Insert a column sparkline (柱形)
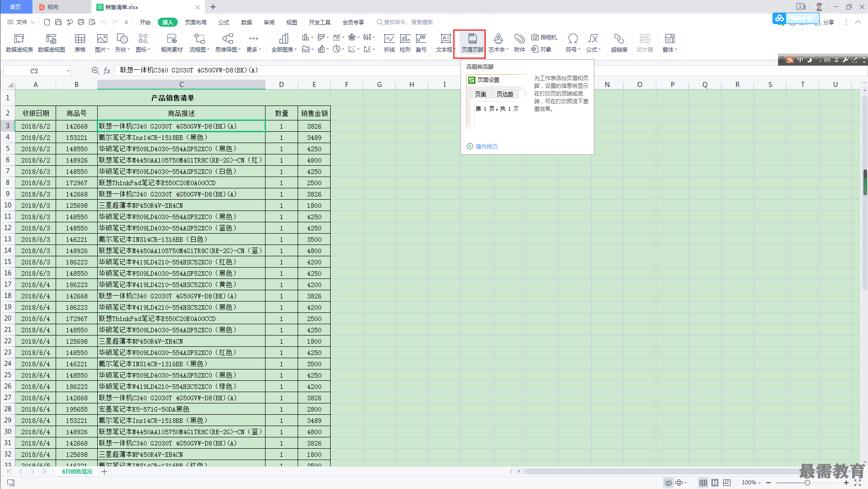The height and width of the screenshot is (489, 868). pyautogui.click(x=405, y=43)
